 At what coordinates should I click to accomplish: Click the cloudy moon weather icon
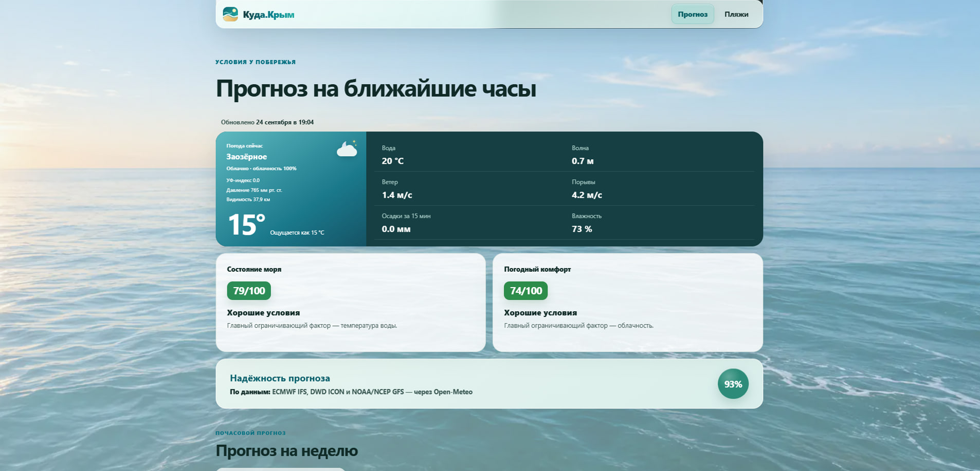pos(347,148)
